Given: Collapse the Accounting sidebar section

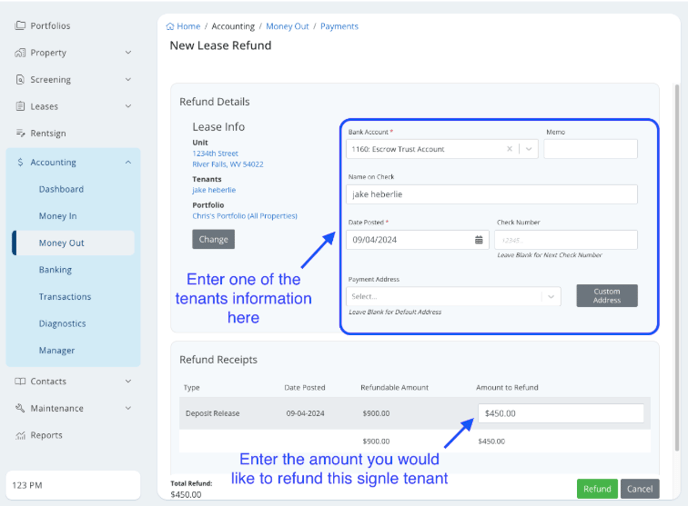Looking at the screenshot, I should pos(128,162).
